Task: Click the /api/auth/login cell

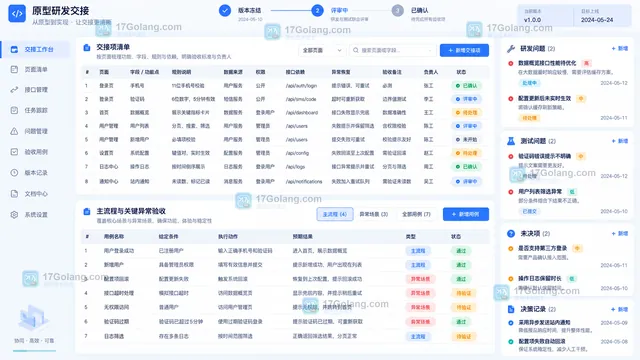Action: click(x=301, y=86)
